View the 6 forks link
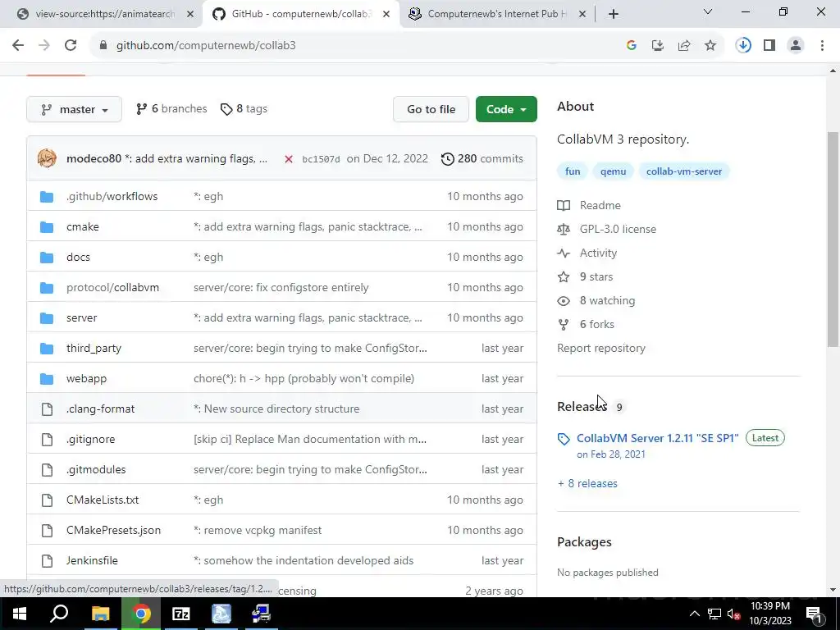Image resolution: width=840 pixels, height=630 pixels. pyautogui.click(x=597, y=325)
